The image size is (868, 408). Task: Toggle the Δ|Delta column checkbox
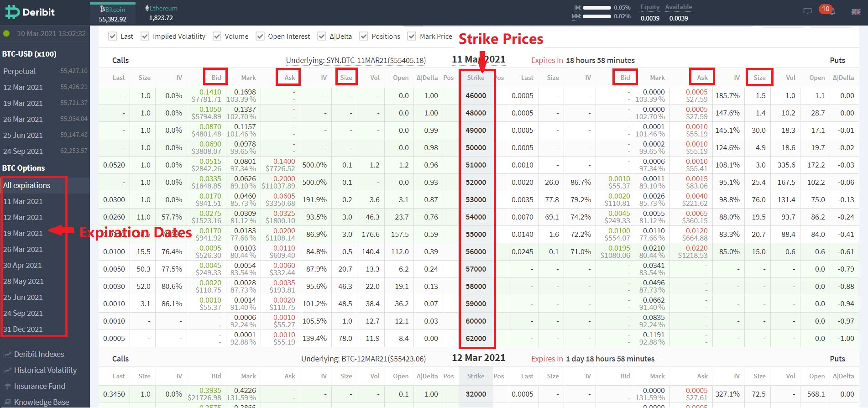(x=322, y=37)
